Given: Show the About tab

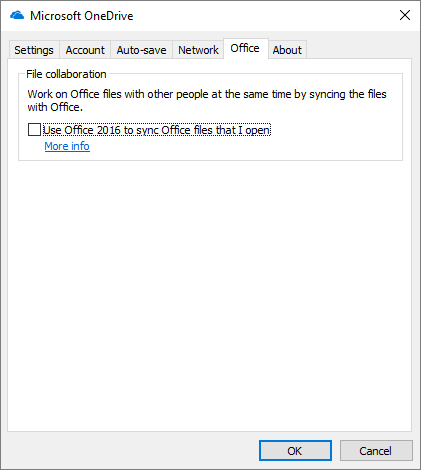Looking at the screenshot, I should tap(287, 50).
